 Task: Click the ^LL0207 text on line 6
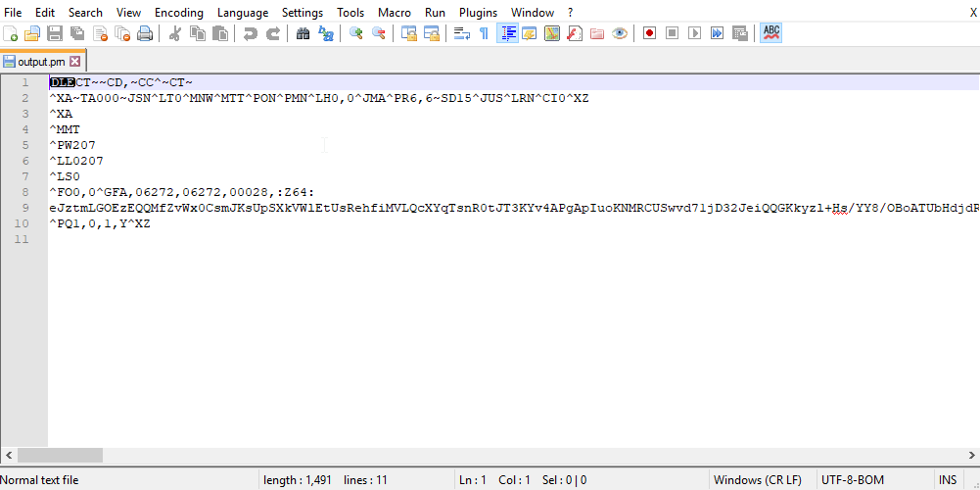[x=76, y=161]
